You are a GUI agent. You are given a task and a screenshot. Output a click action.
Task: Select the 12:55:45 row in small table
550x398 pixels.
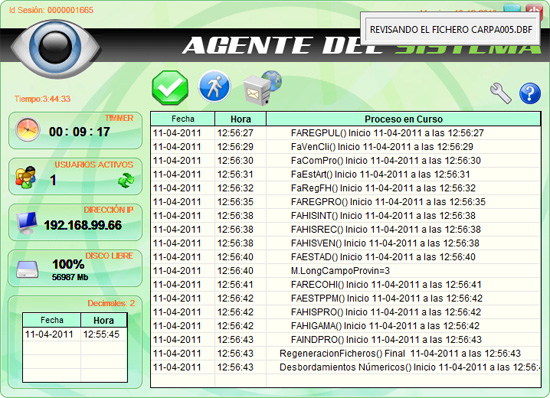point(75,335)
